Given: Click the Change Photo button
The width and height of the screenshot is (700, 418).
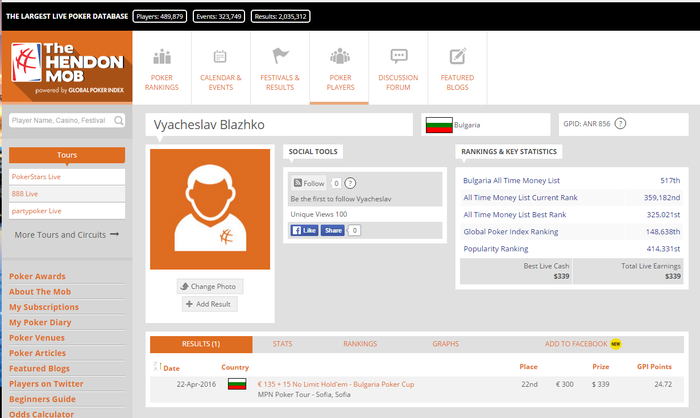Looking at the screenshot, I should click(x=210, y=286).
